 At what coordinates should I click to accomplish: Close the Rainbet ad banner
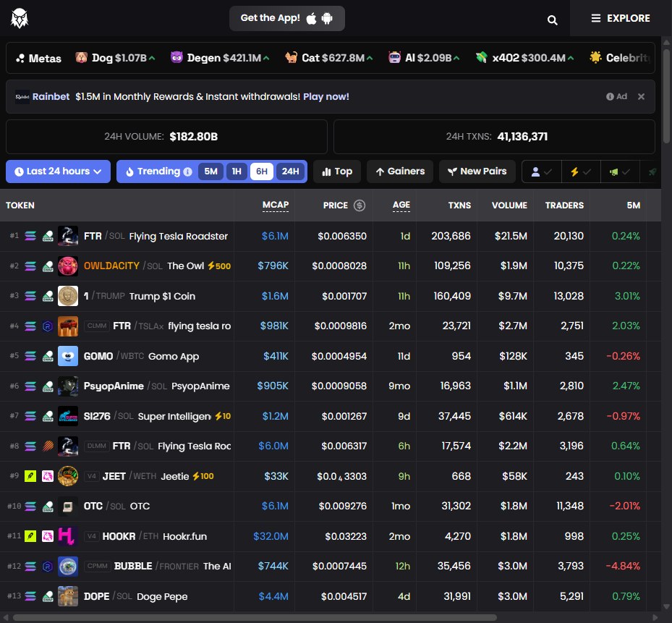pyautogui.click(x=641, y=96)
